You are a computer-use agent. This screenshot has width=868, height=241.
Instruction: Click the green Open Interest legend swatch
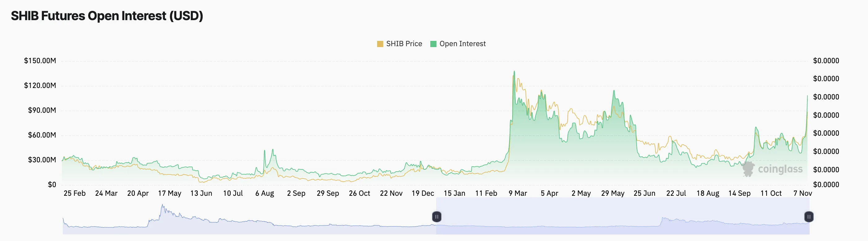click(433, 44)
